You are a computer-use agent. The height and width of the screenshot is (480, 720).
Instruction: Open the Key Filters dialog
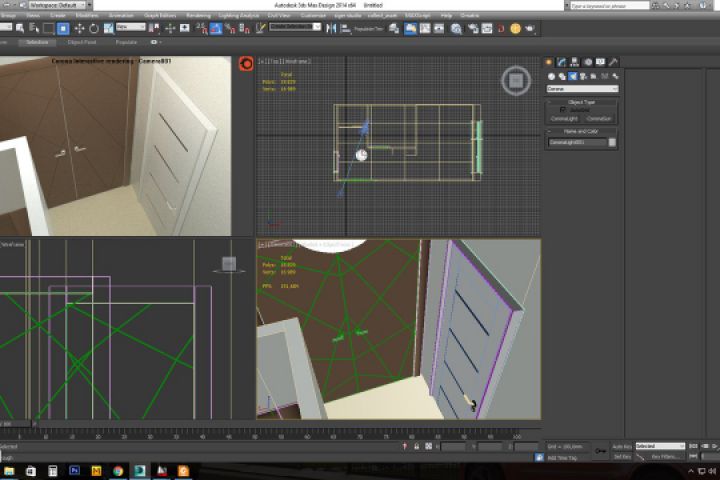pos(664,457)
